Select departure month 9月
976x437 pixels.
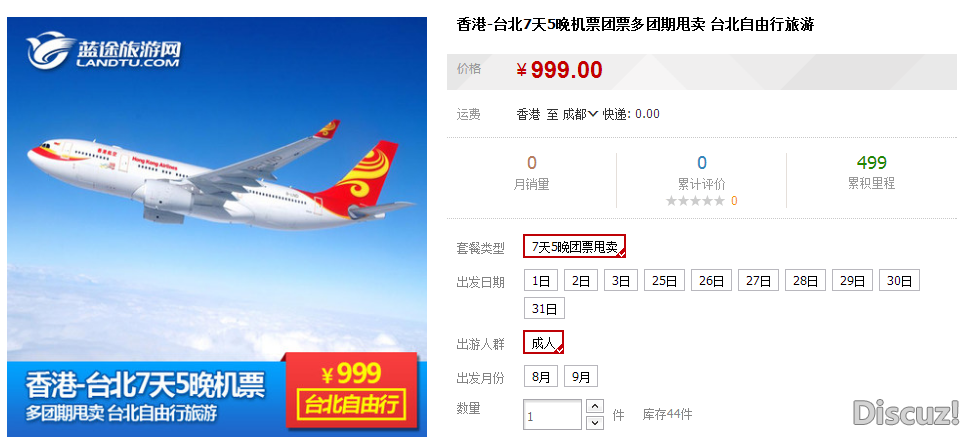(581, 377)
